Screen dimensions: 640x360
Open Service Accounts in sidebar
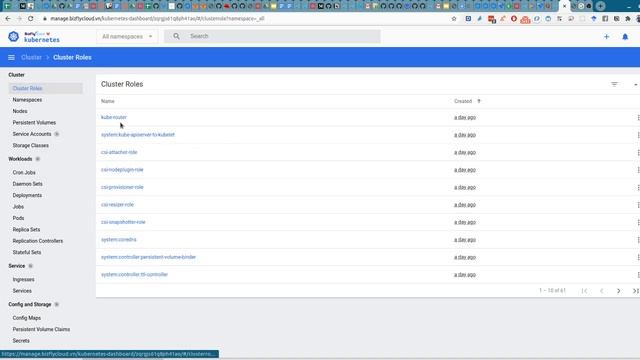[32, 134]
